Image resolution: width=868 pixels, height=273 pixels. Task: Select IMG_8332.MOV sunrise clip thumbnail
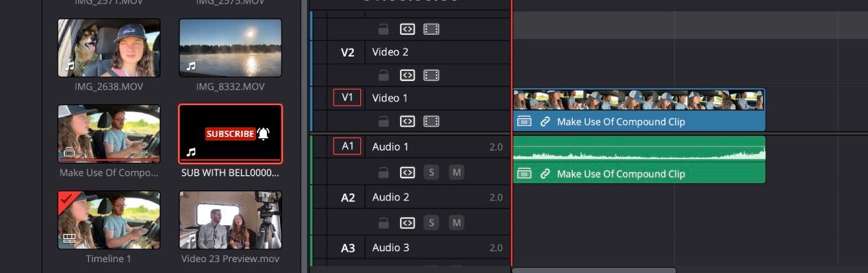[230, 47]
